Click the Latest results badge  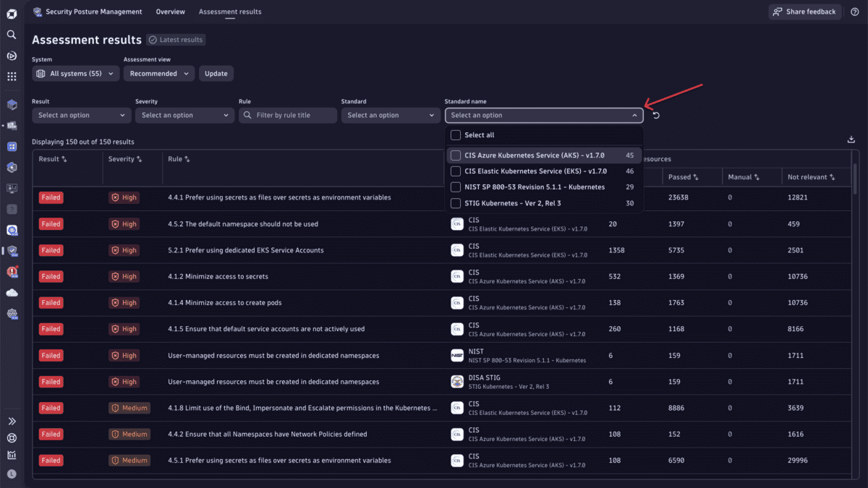coord(176,40)
